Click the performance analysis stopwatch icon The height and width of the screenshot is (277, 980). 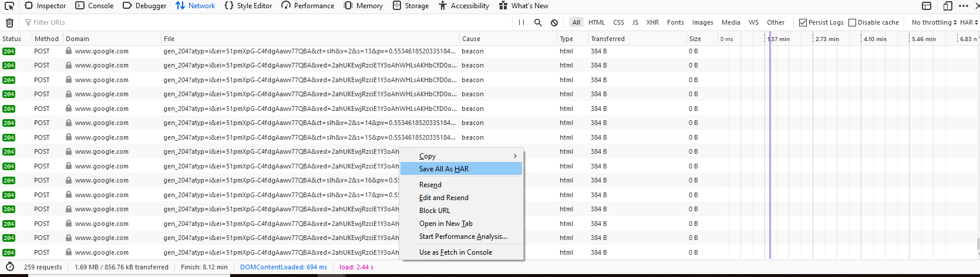[x=9, y=267]
